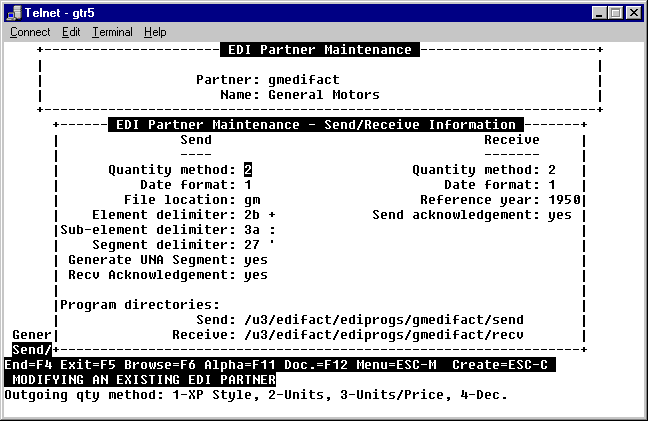Open the Help menu
The width and height of the screenshot is (648, 421).
pyautogui.click(x=155, y=32)
